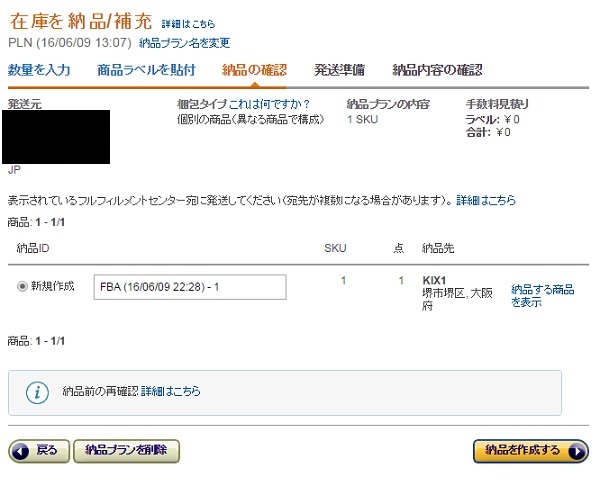Click the 納品プランを削除 button

[x=126, y=451]
